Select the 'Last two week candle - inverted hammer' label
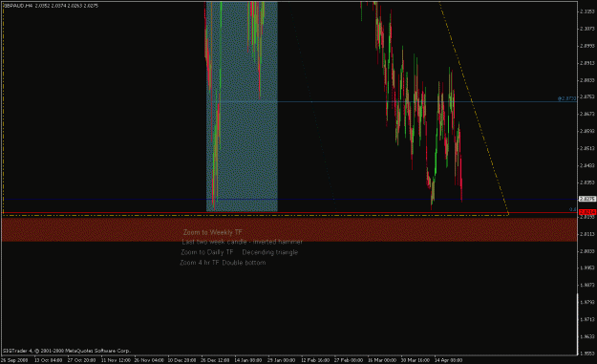The width and height of the screenshot is (597, 364). point(243,242)
